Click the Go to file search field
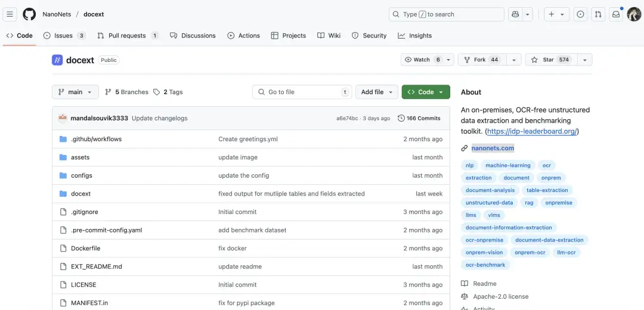Image resolution: width=644 pixels, height=310 pixels. pos(302,92)
